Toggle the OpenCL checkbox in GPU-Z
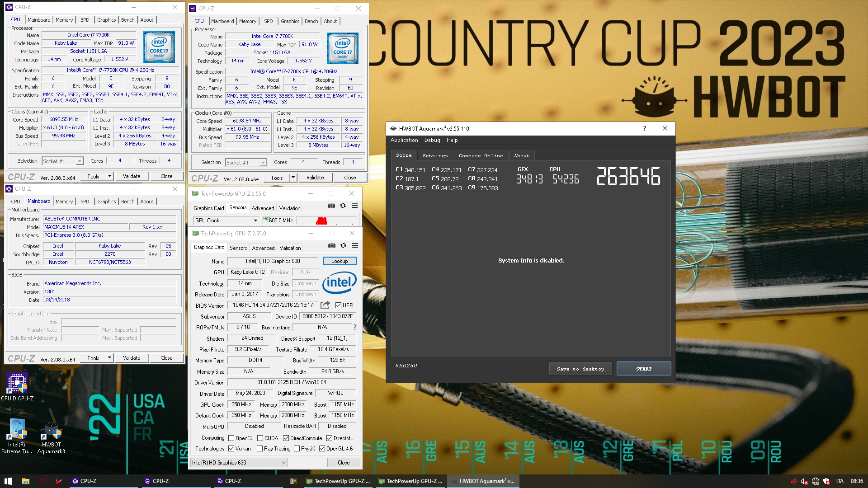The width and height of the screenshot is (868, 488). (231, 438)
